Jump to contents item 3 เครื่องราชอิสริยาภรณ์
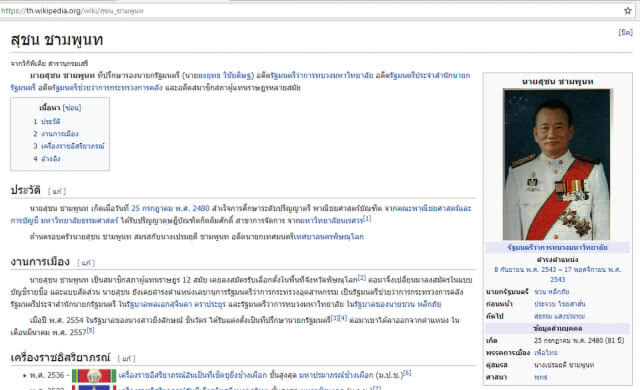Screen dimensions: 640x390 coord(73,146)
